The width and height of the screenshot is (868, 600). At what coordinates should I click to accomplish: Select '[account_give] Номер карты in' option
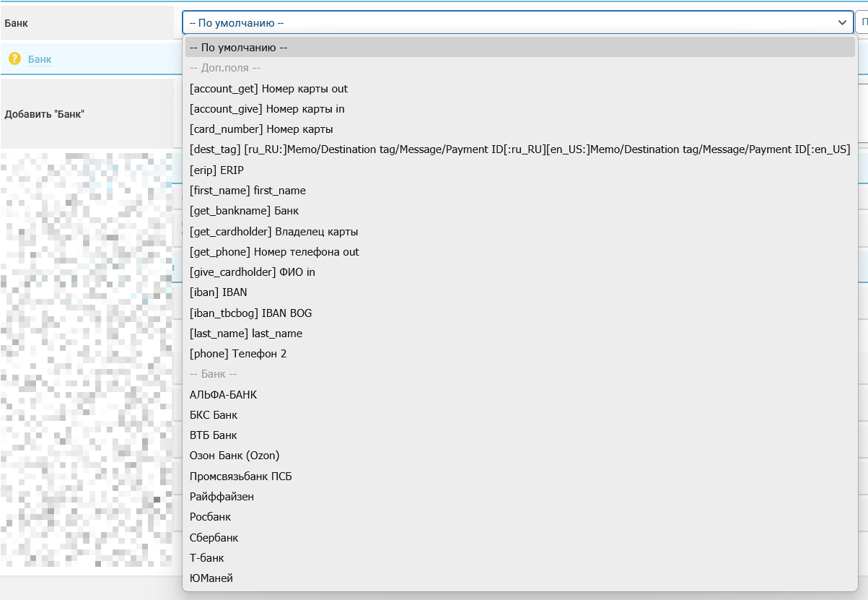(x=267, y=109)
